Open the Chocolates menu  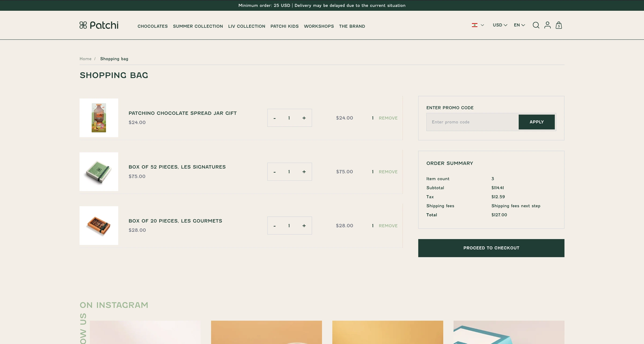(153, 26)
